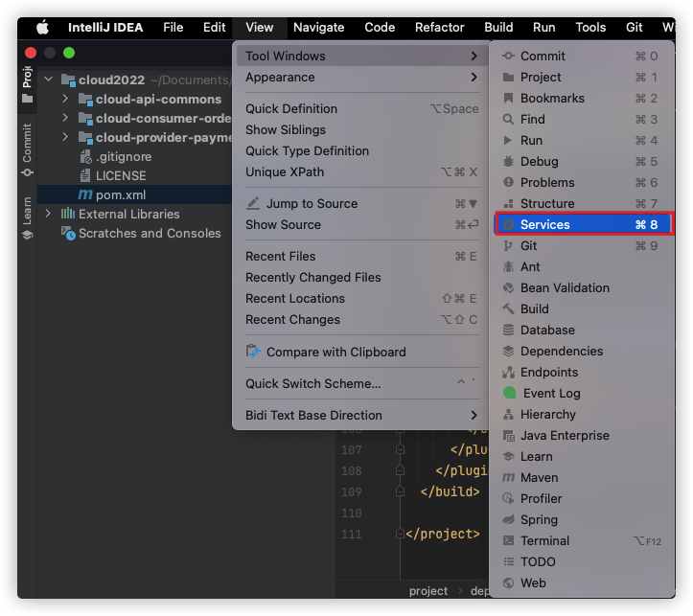
Task: Expand the cloud-api-commons module
Action: [65, 99]
